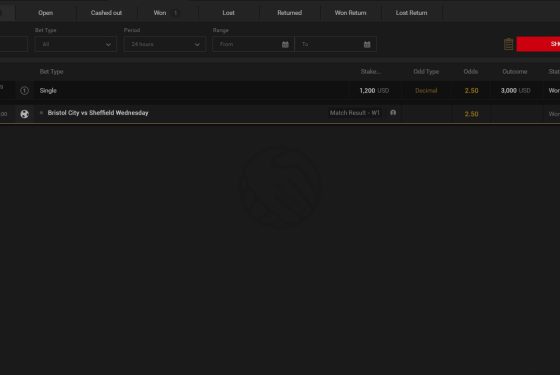Open the Cashed out tab

(x=106, y=13)
